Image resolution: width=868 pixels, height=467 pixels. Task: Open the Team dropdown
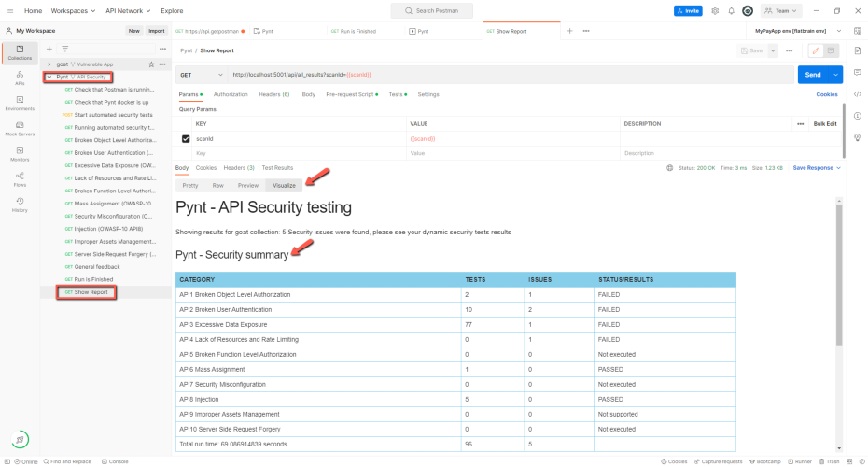(781, 10)
